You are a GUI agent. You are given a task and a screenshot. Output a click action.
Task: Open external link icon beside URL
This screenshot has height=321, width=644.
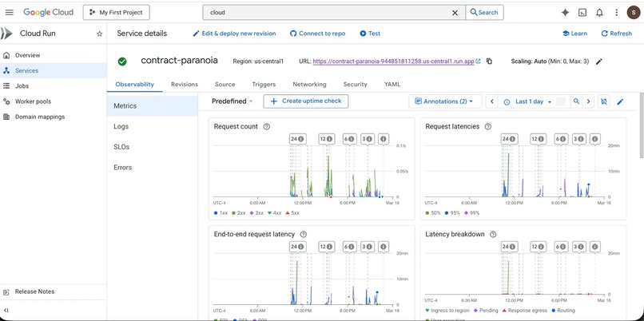pos(478,61)
